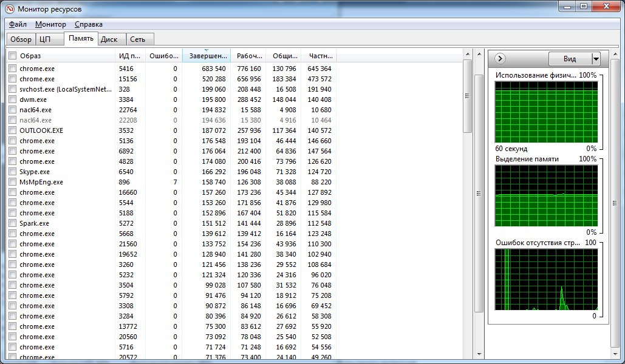
Task: Click the Выделение памяти graph
Action: 546,195
